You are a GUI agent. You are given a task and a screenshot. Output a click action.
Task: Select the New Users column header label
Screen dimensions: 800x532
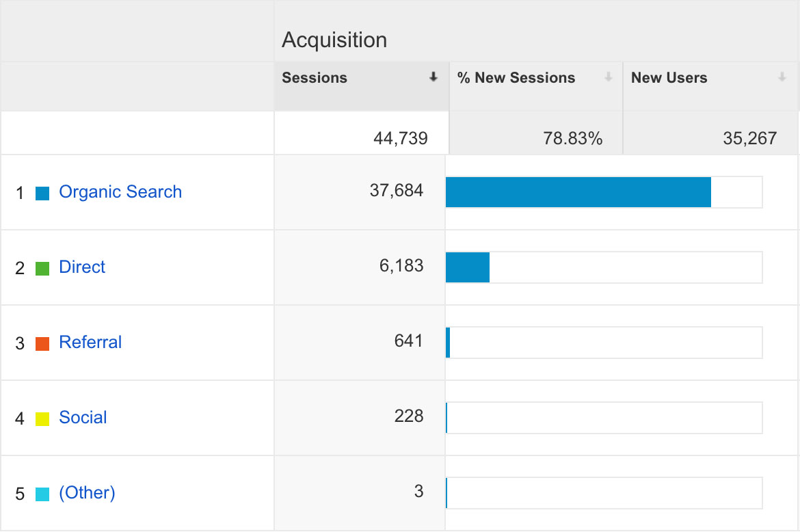(669, 78)
